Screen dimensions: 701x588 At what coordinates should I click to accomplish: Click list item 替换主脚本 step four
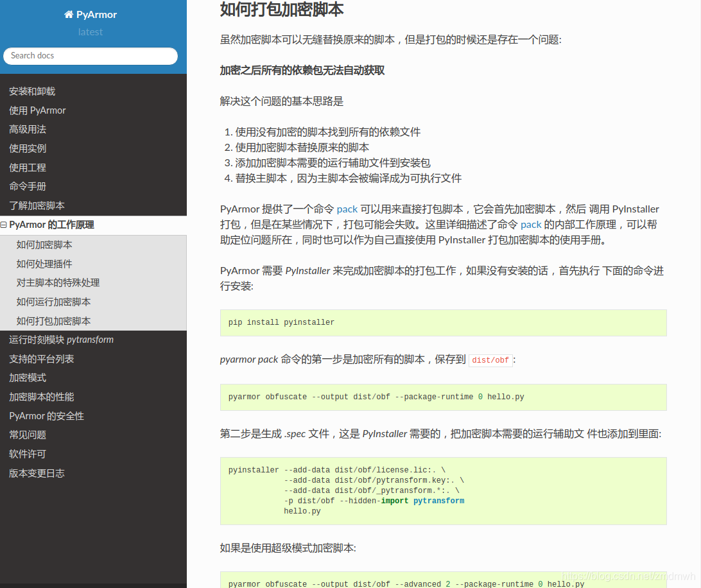click(x=349, y=178)
